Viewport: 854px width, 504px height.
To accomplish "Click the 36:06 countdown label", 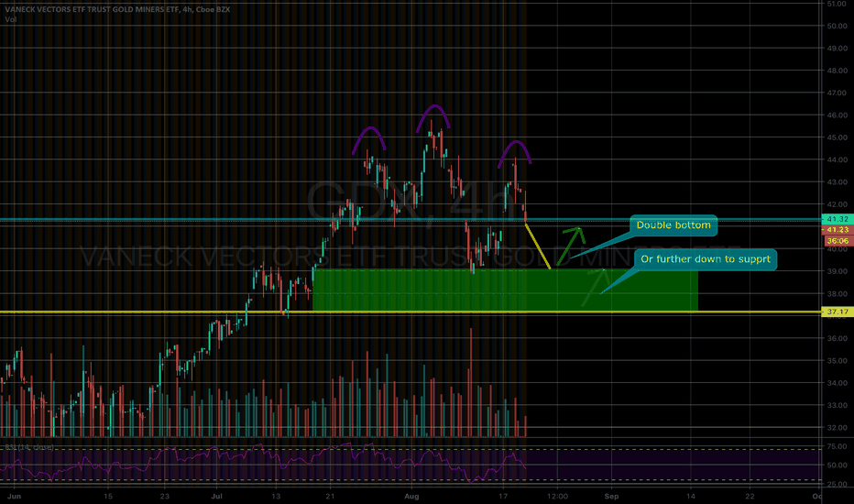I will pos(838,241).
